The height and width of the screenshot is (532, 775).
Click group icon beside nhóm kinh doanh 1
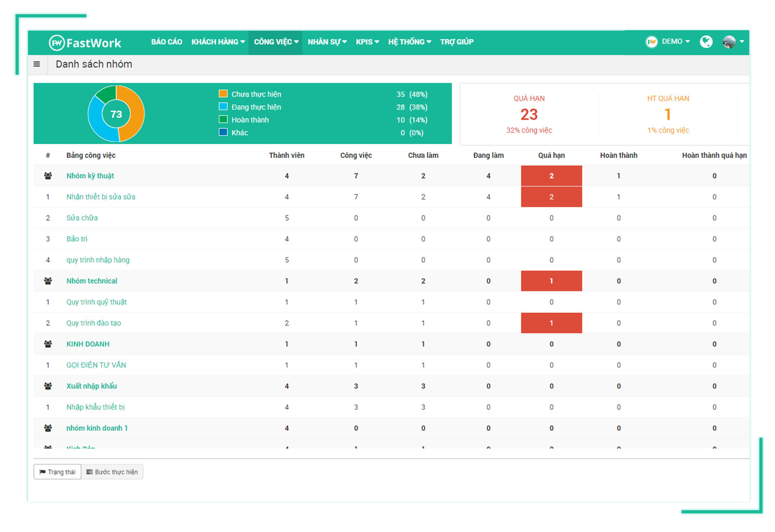(x=48, y=428)
